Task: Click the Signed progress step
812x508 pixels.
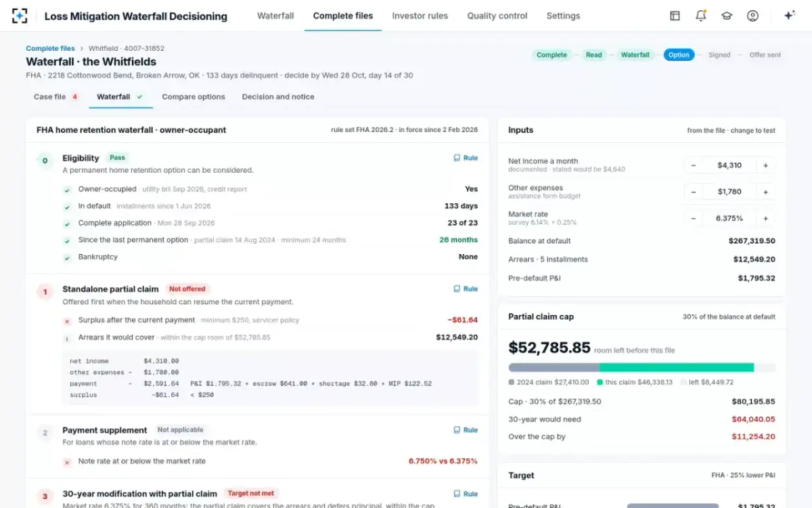Action: [719, 55]
